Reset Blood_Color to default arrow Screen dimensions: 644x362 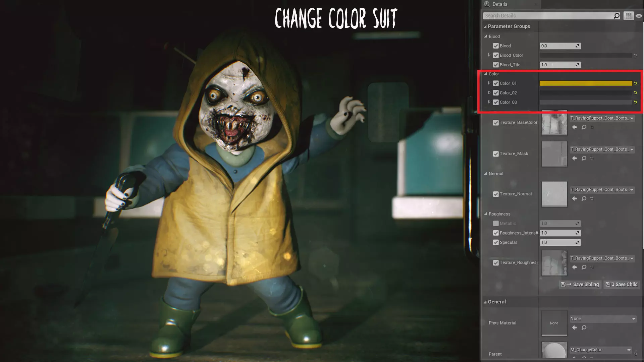635,55
